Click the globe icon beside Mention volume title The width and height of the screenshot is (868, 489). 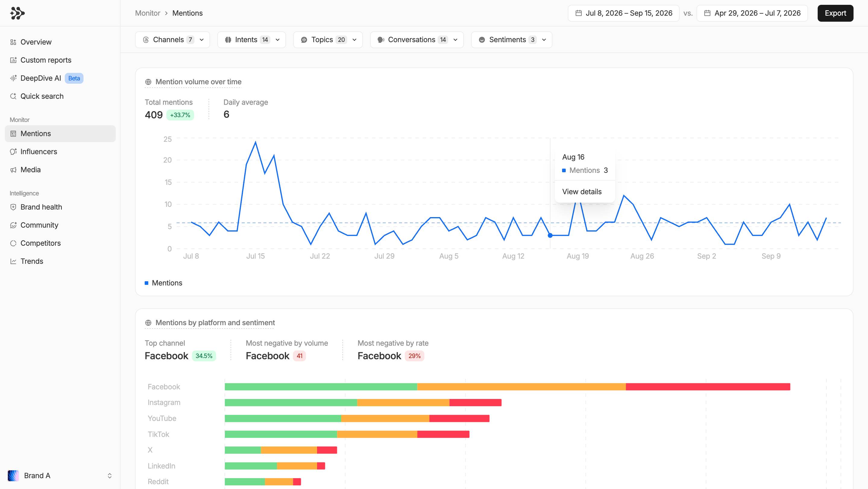pyautogui.click(x=148, y=82)
